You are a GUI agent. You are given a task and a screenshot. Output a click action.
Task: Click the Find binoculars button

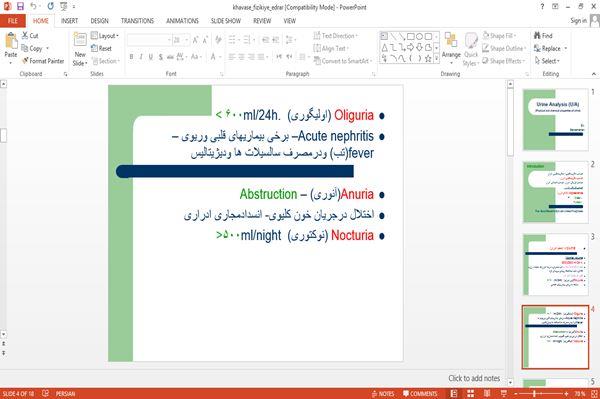click(543, 36)
